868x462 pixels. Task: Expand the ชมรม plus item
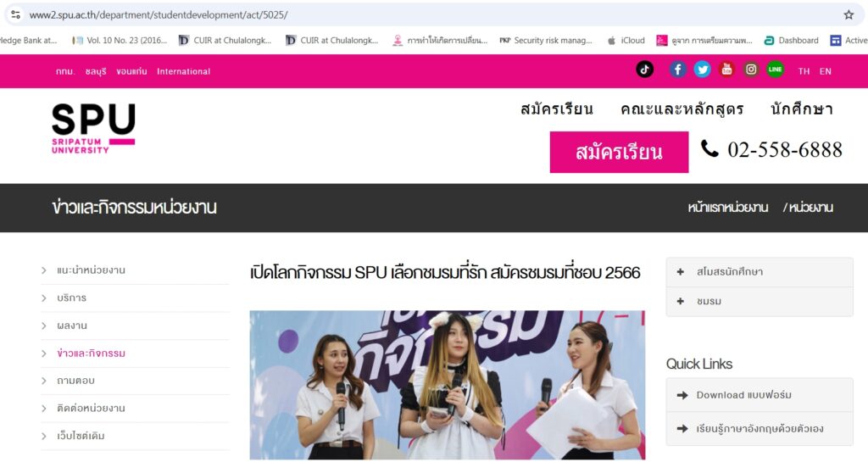(759, 302)
